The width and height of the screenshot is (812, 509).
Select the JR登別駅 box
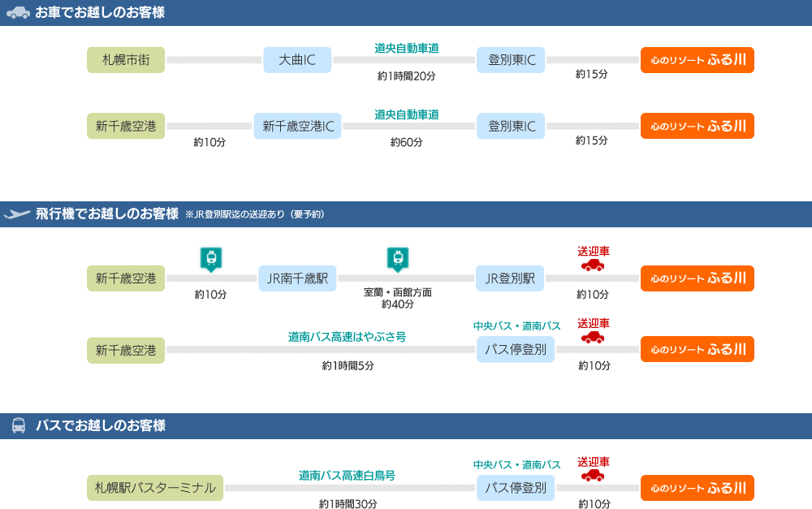[x=510, y=278]
